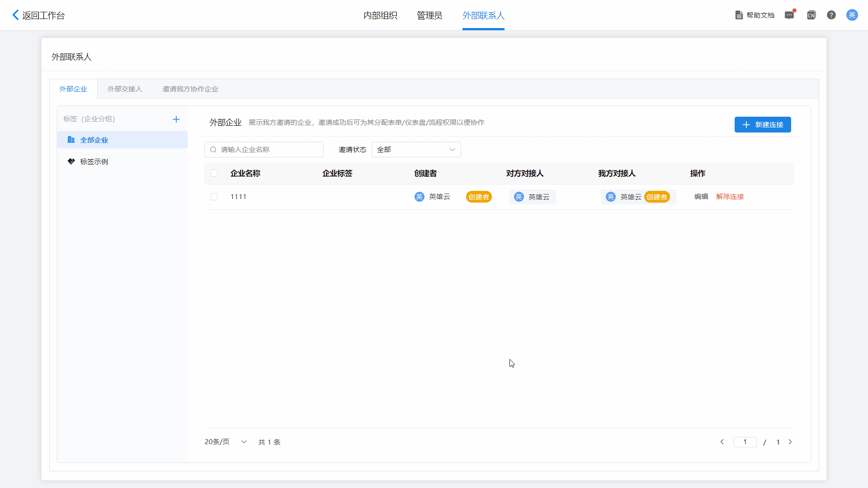Switch to the 内部组织 tab
The height and width of the screenshot is (488, 868).
380,15
